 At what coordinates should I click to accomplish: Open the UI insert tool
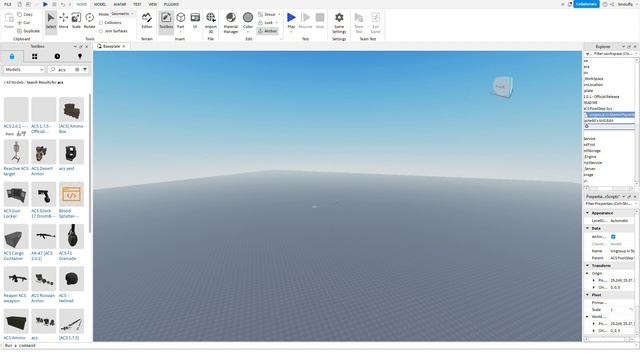(195, 20)
